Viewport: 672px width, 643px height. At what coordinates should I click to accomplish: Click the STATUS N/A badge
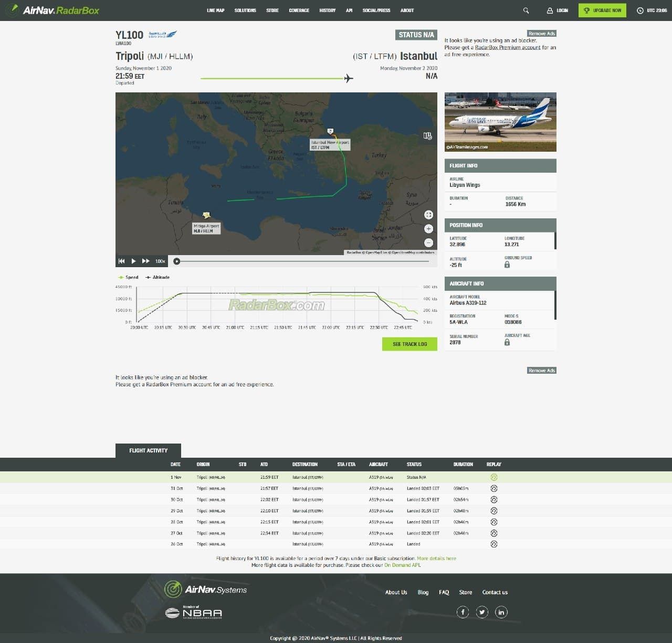click(416, 35)
